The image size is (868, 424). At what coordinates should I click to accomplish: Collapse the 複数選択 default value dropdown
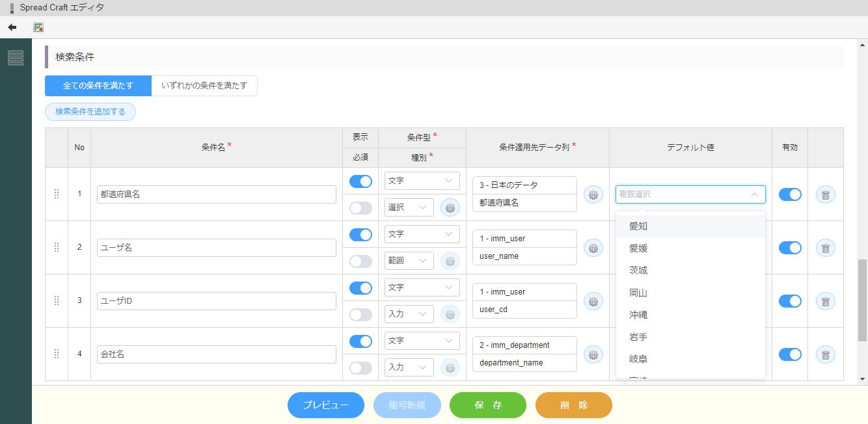click(x=754, y=194)
